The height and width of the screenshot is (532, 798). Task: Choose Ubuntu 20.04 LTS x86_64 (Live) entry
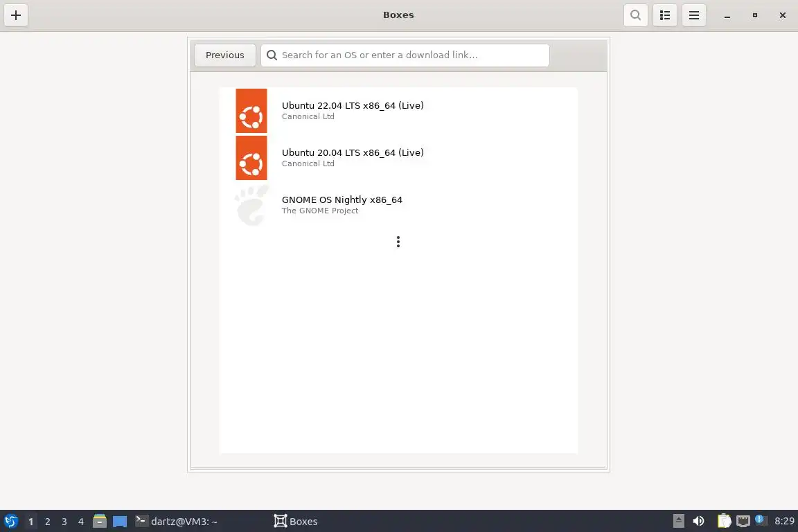pos(398,158)
